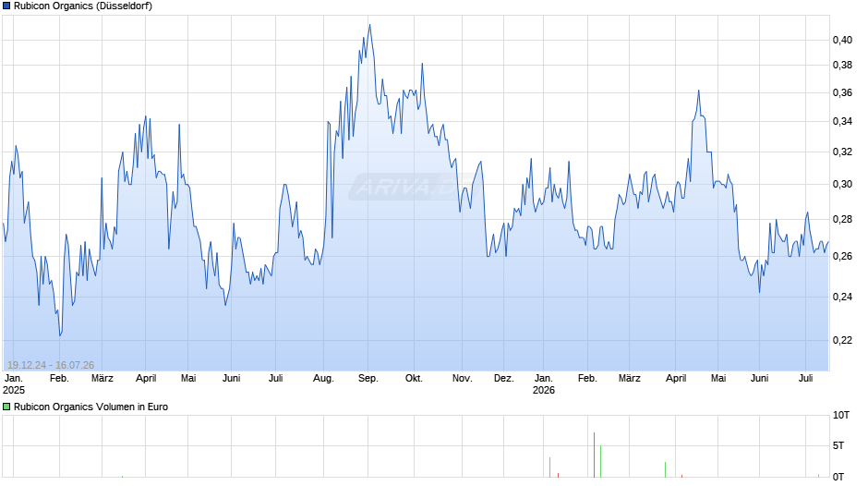
Task: Click the 'Dez.' month label
Action: (504, 379)
